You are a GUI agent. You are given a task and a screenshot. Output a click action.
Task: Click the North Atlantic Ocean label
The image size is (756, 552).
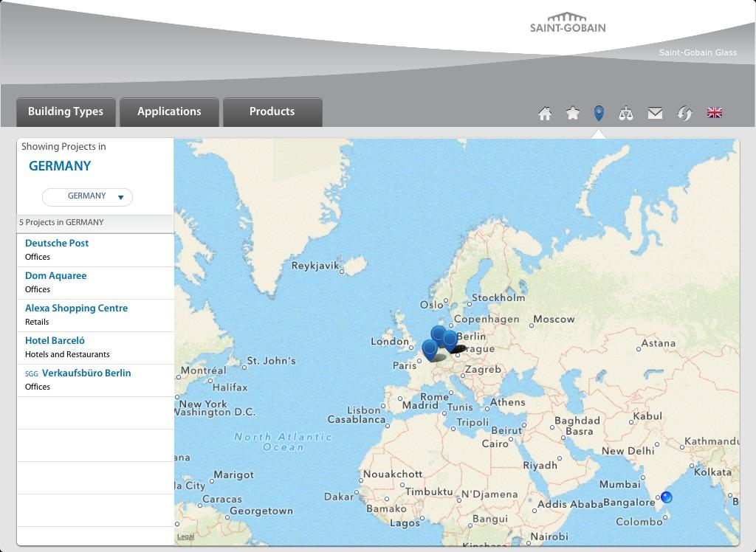pos(283,442)
